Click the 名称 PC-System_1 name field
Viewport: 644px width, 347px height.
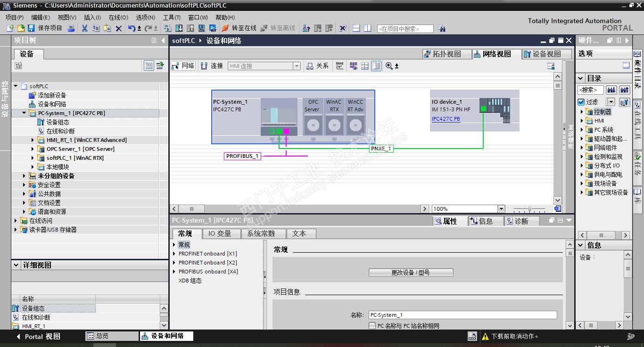click(x=462, y=315)
